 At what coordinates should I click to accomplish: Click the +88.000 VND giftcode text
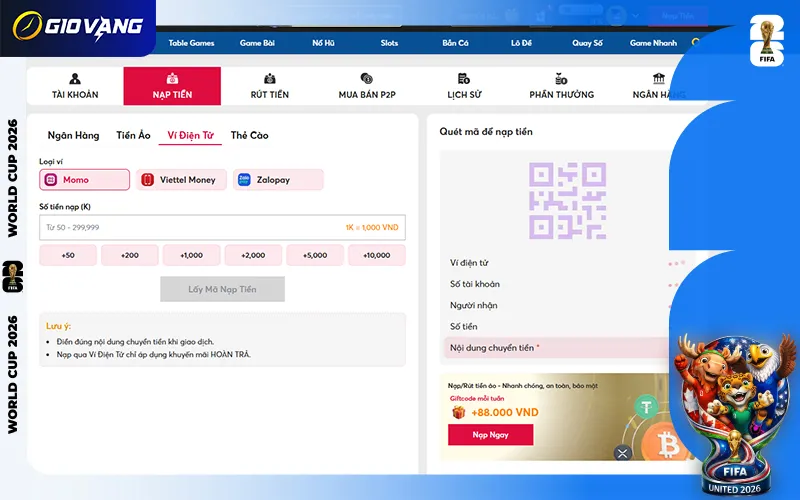click(x=505, y=412)
